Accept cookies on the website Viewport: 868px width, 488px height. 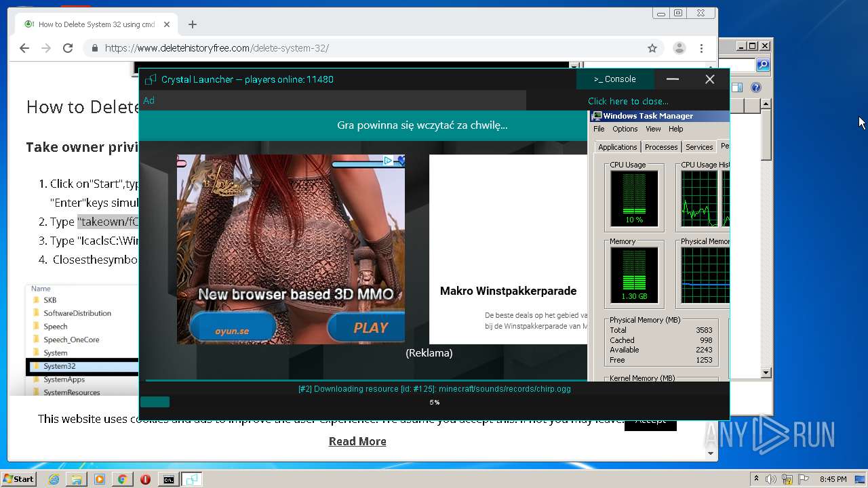[650, 420]
